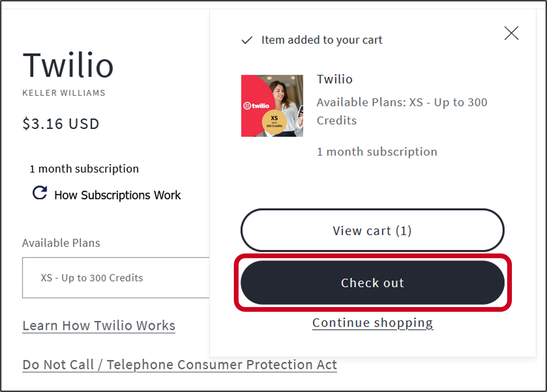Click the Twilio logo on the product thumbnail

point(256,105)
